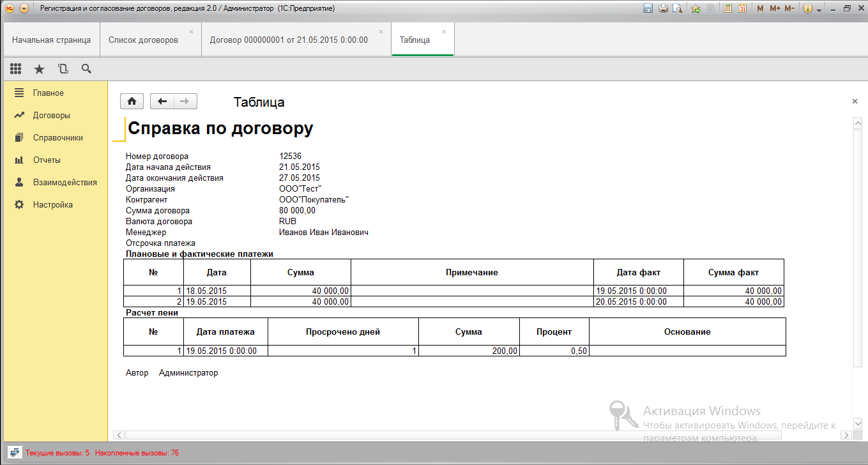868x465 pixels.
Task: Click the Home button above the report
Action: [x=132, y=101]
